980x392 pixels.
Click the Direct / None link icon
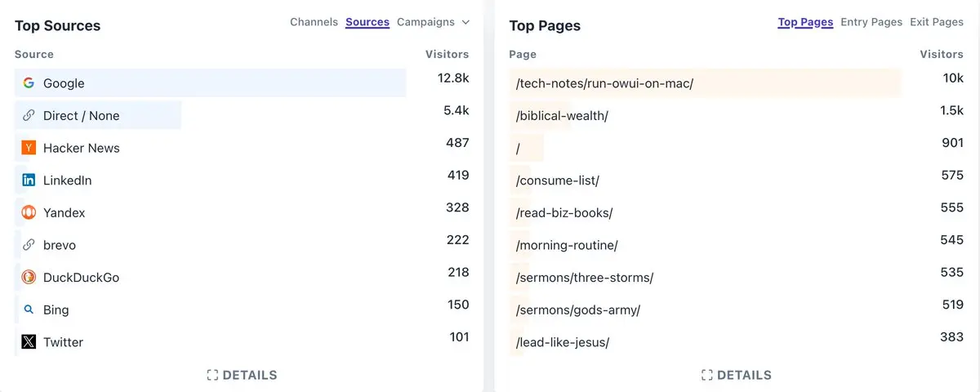pos(29,116)
